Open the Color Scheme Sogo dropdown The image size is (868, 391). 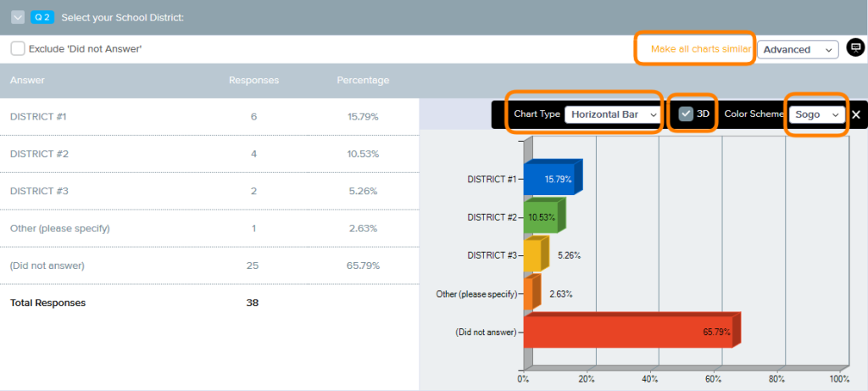816,114
